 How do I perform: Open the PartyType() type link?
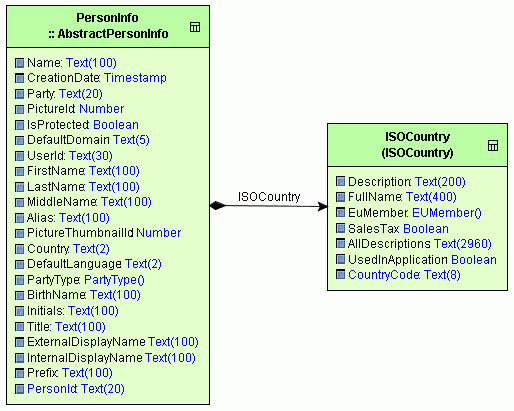tap(114, 280)
